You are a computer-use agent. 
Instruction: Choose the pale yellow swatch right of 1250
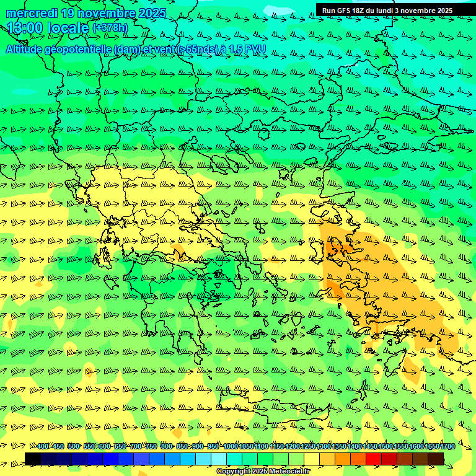[x=312, y=459]
